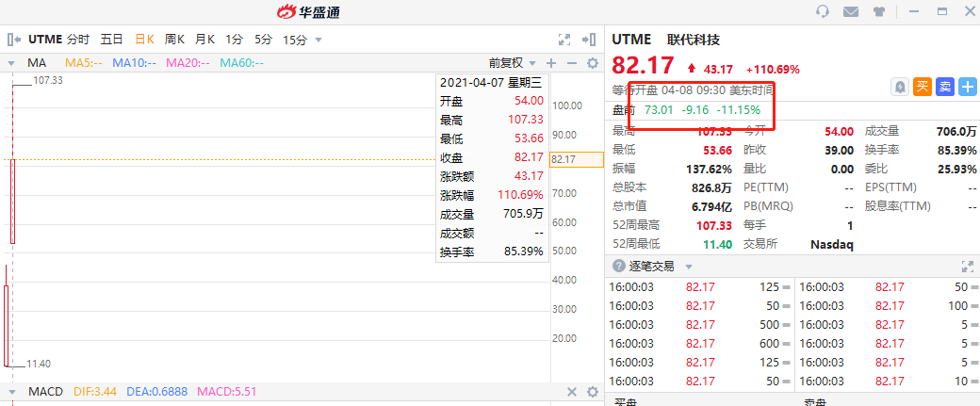This screenshot has width=980, height=406.
Task: Open MACD indicator selector dropdown arrow
Action: point(11,392)
